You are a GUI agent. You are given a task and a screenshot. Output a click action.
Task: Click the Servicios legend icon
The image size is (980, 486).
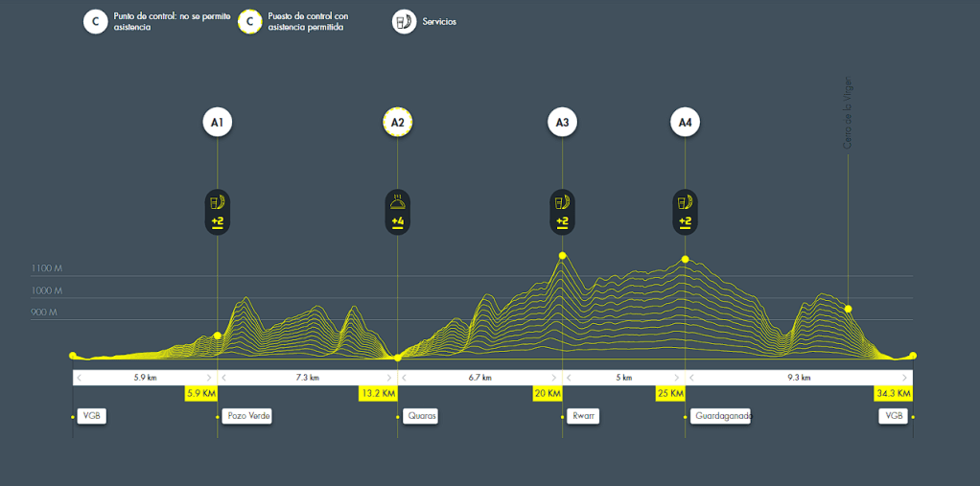click(405, 22)
